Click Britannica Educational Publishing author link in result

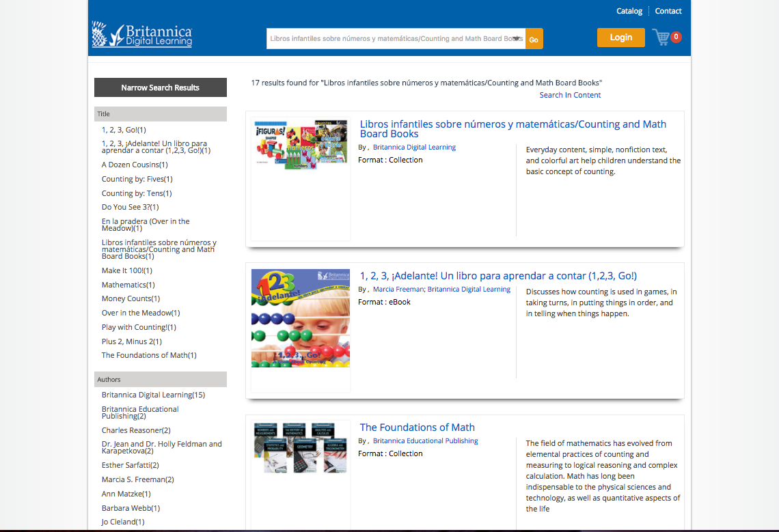425,440
